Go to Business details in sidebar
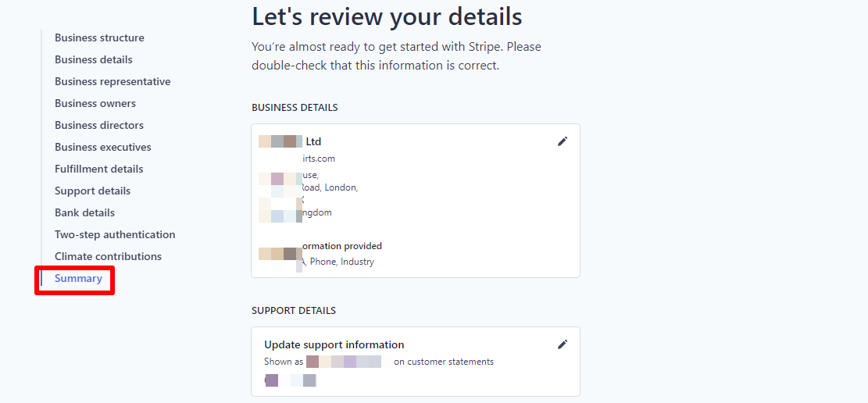The image size is (868, 403). tap(94, 59)
